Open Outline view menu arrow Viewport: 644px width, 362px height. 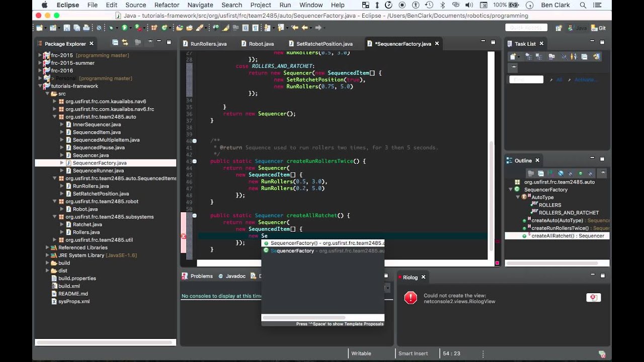click(x=603, y=172)
